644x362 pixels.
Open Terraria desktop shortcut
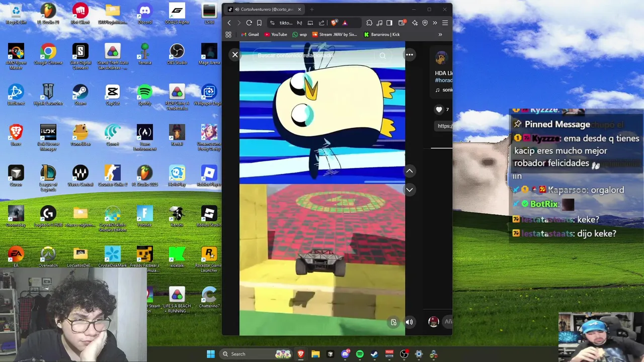[x=145, y=54]
